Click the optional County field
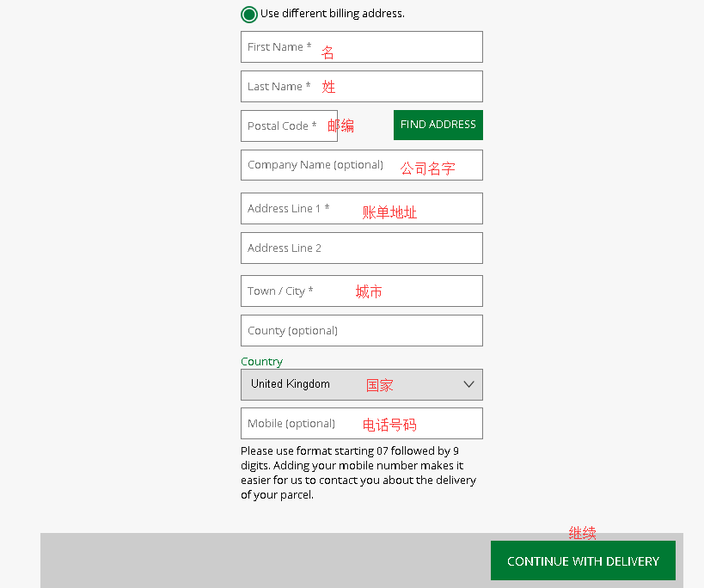 pos(361,331)
